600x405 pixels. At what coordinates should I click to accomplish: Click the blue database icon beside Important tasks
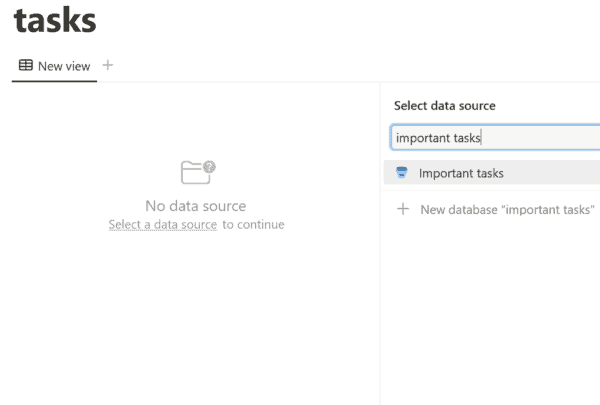(x=402, y=173)
